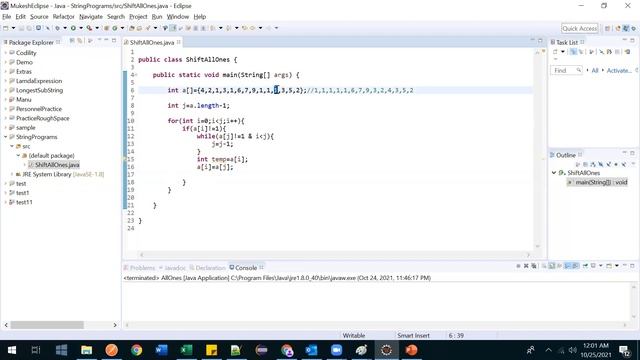Click Remove Launch icon in Console

tap(526, 266)
